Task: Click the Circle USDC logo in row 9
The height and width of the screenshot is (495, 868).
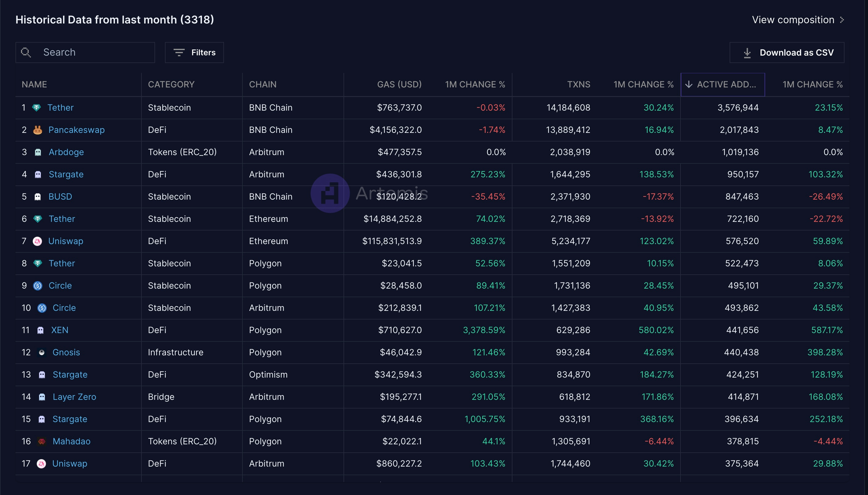Action: (x=37, y=286)
